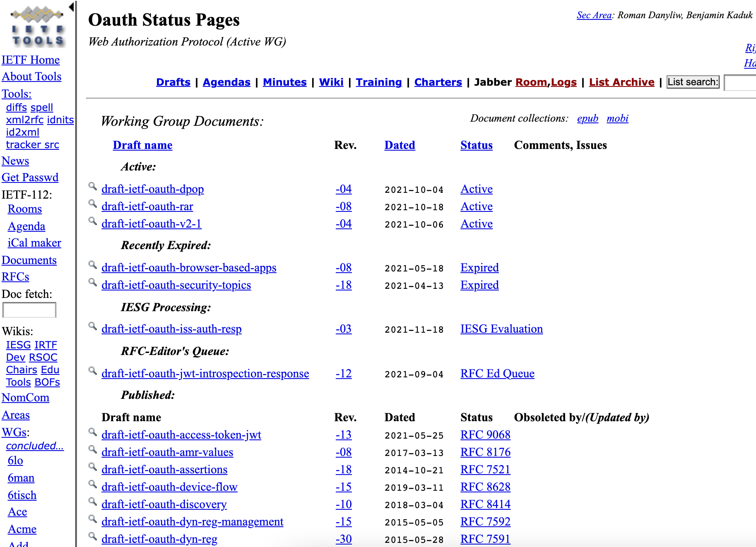
Task: Open RFC 8176 link
Action: (x=486, y=452)
